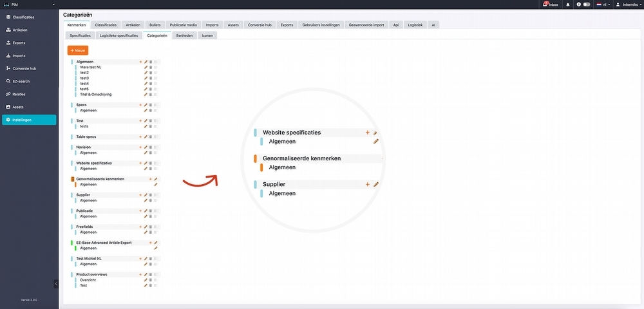Collapse the left sidebar with chevron
Image resolution: width=644 pixels, height=309 pixels.
[x=56, y=284]
